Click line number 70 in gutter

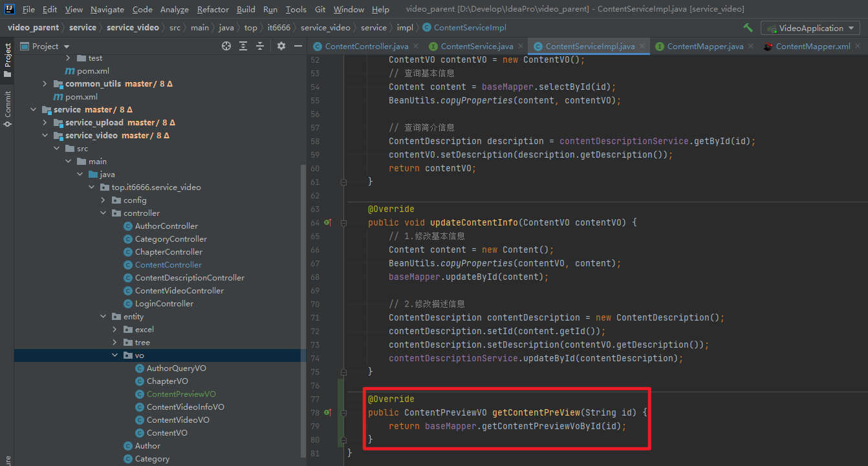coord(315,304)
